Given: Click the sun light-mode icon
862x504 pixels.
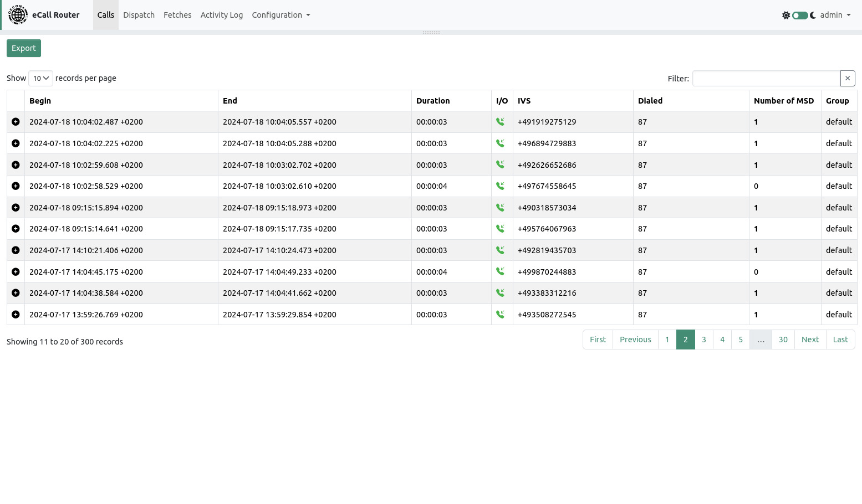Looking at the screenshot, I should click(x=786, y=16).
